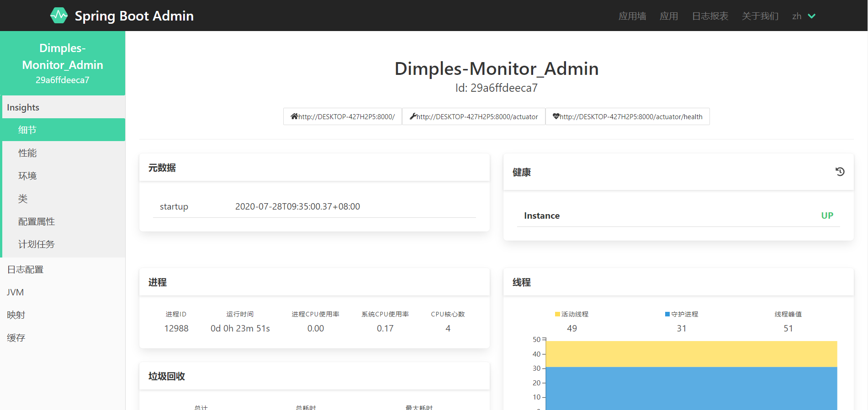This screenshot has width=868, height=410.
Task: Open the zh language dropdown
Action: [804, 16]
